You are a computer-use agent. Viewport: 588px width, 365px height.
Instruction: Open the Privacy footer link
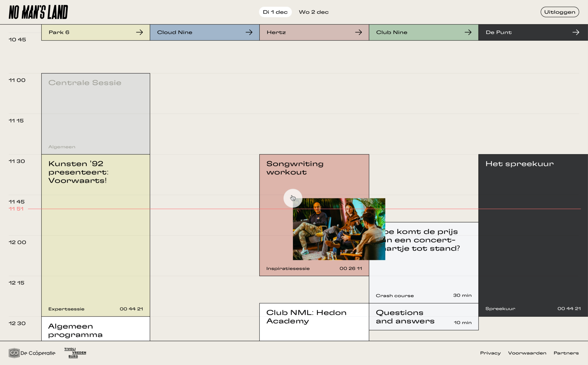(490, 353)
